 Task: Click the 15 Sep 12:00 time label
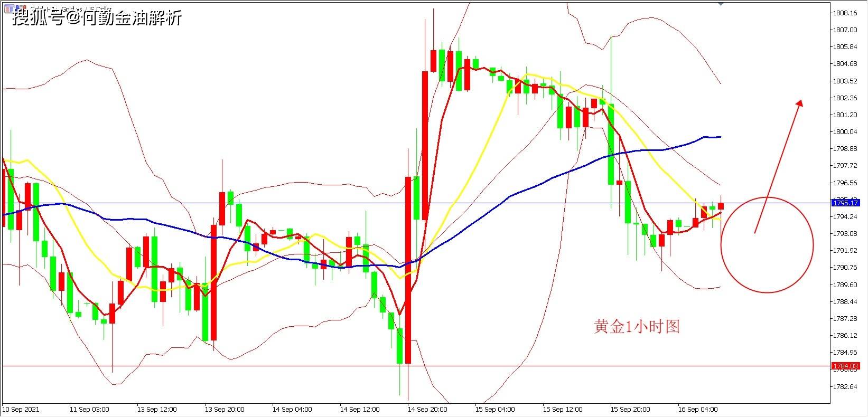click(x=563, y=409)
